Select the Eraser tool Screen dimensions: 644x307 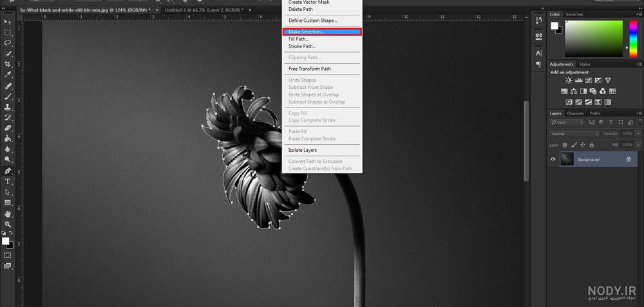click(x=7, y=128)
